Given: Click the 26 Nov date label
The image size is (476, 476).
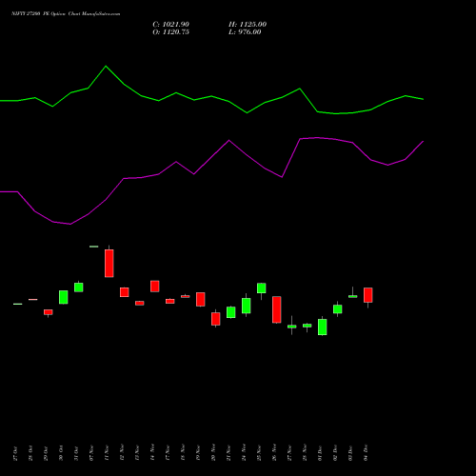Looking at the screenshot, I should click(x=274, y=452).
